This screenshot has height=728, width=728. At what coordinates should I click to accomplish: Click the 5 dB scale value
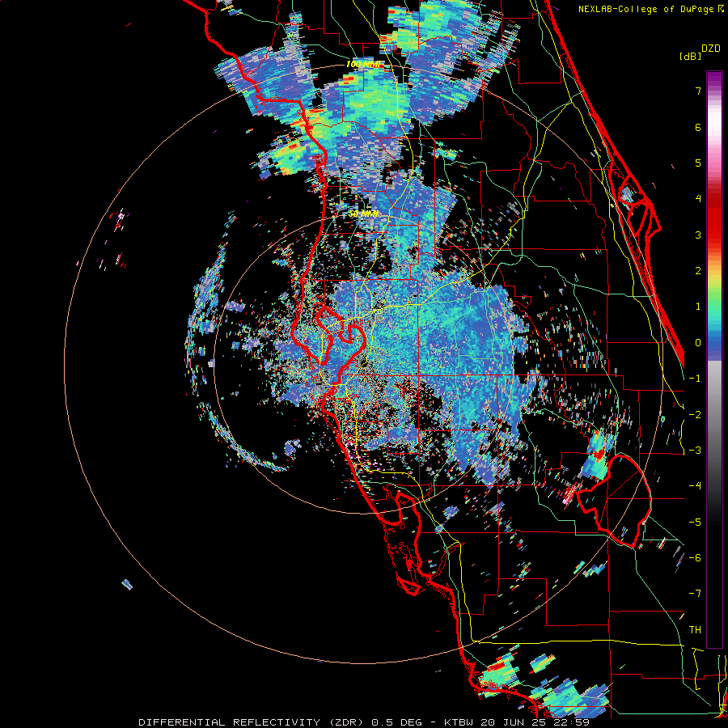[698, 163]
